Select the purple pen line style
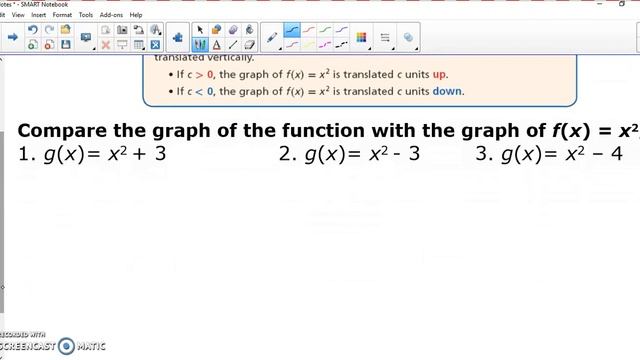640x360 pixels. (341, 30)
